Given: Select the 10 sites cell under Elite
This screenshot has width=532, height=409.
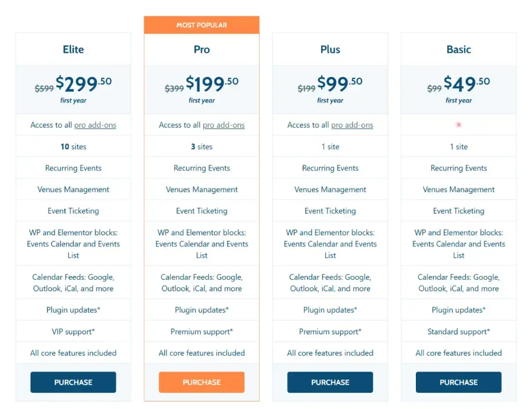Looking at the screenshot, I should [x=73, y=146].
